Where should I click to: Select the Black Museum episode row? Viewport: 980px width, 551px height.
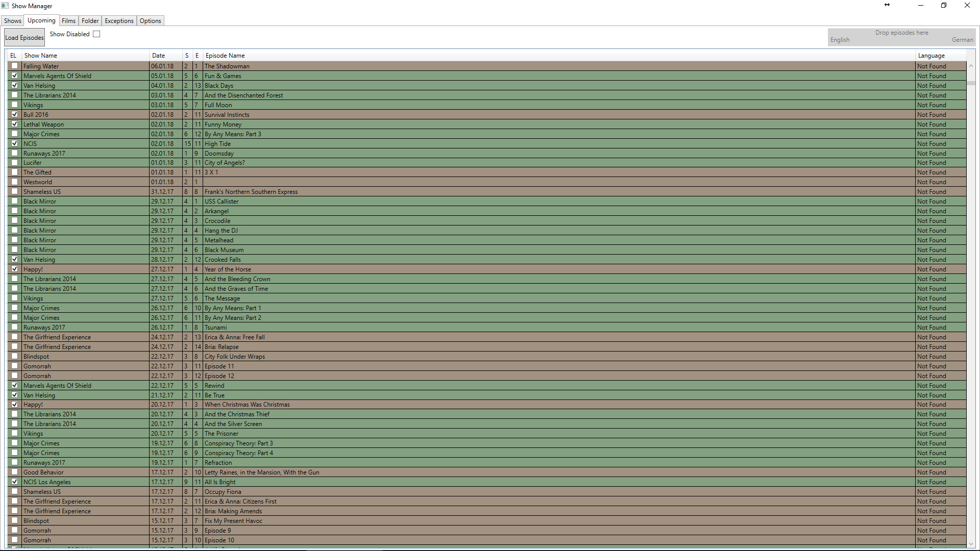pyautogui.click(x=486, y=250)
